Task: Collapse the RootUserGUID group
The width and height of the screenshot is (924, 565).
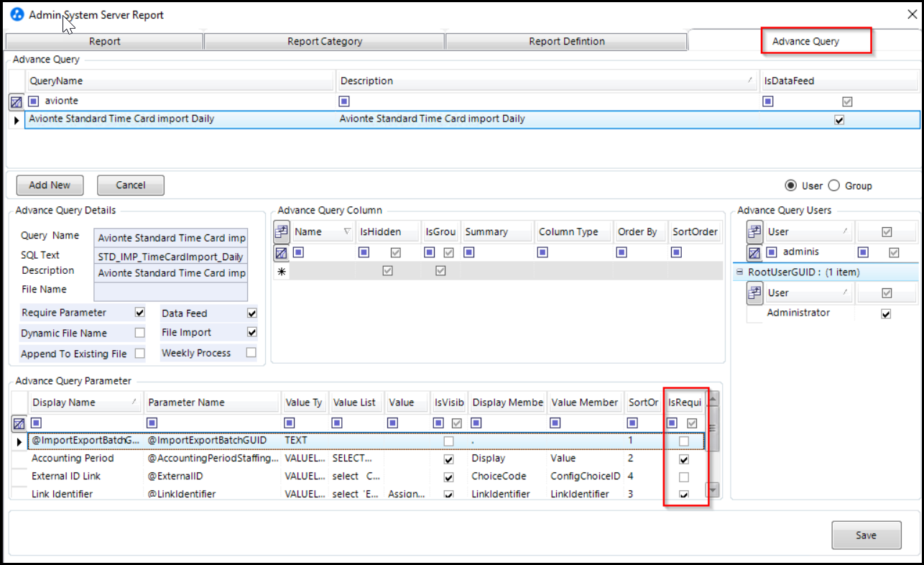Action: [739, 272]
